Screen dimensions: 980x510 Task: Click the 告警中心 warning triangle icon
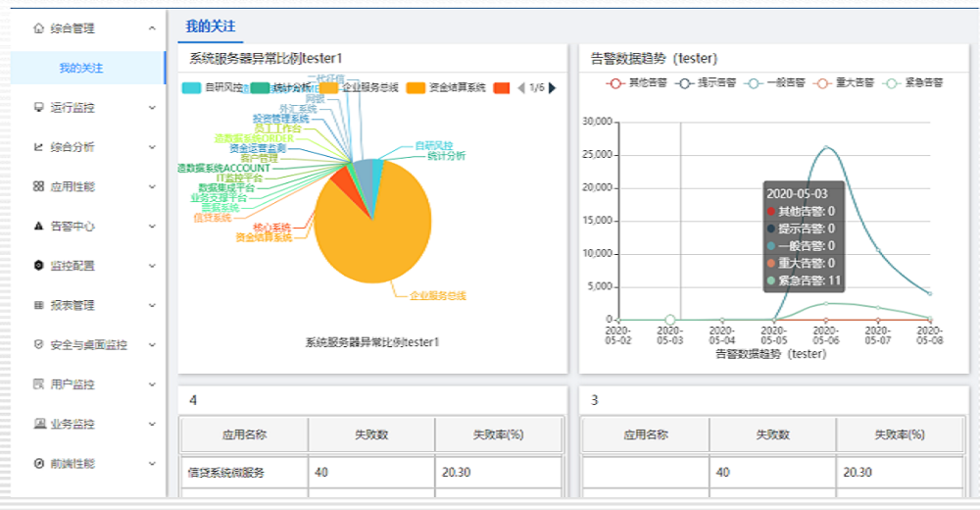(39, 226)
